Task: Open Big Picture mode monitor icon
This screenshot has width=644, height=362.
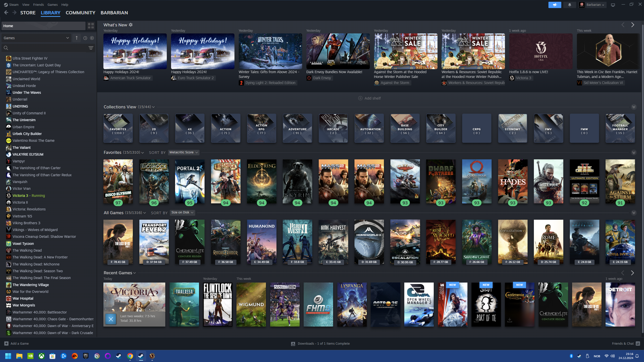Action: 613,5
